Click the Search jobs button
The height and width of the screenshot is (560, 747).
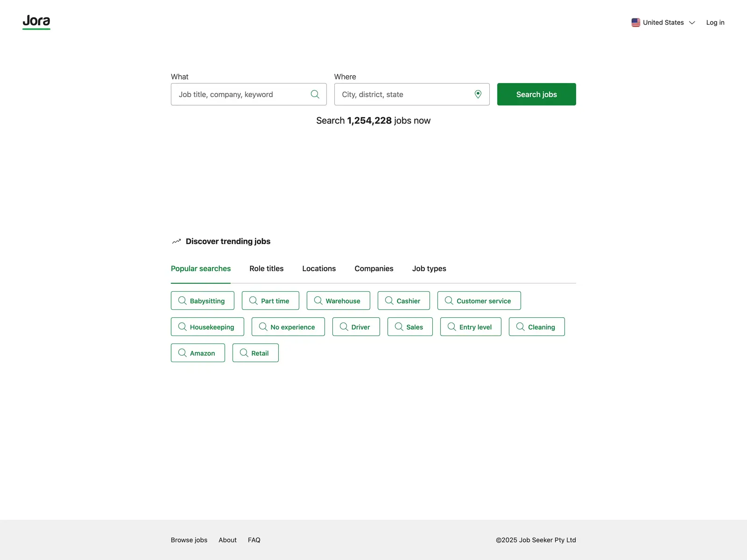point(536,94)
